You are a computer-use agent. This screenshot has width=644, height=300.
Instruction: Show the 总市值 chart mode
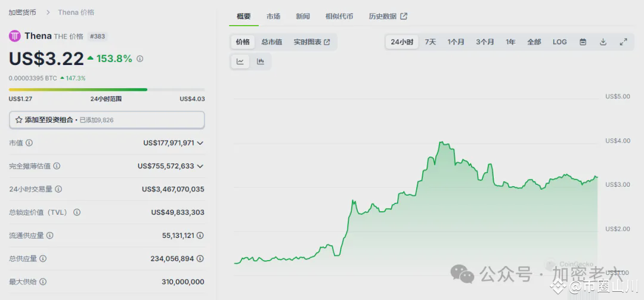272,42
